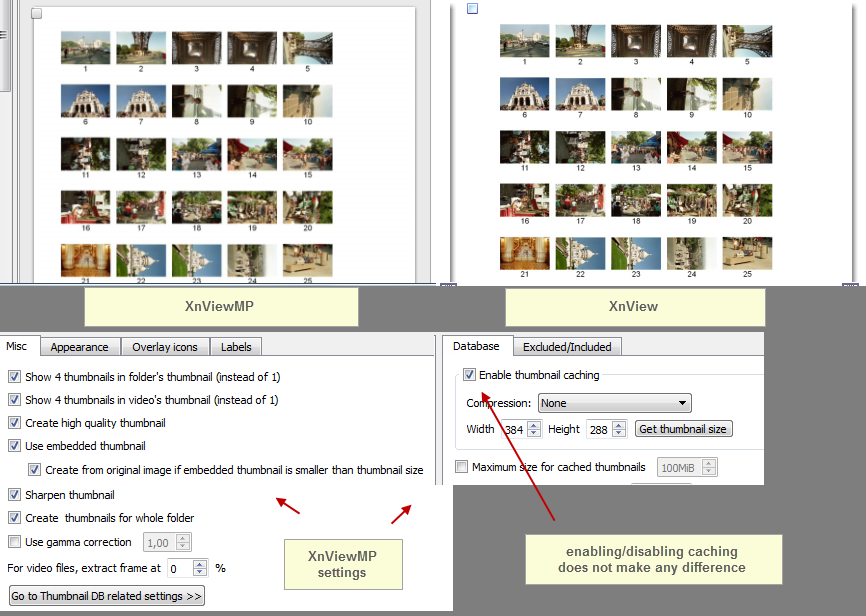866x616 pixels.
Task: Select thumbnail 10 in XnViewMP pane
Action: pos(308,101)
